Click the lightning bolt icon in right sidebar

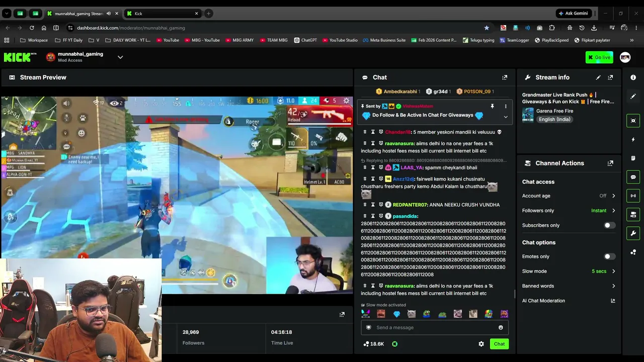(x=633, y=139)
